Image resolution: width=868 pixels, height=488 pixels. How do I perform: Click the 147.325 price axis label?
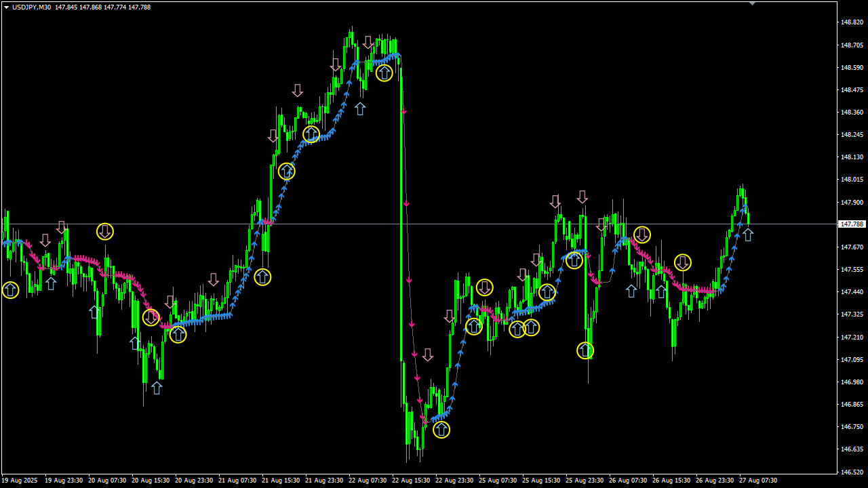851,314
